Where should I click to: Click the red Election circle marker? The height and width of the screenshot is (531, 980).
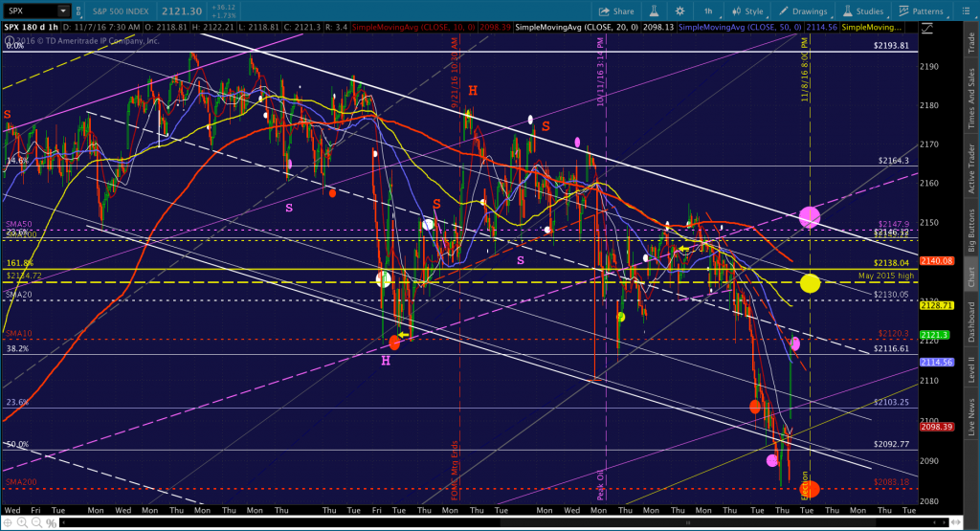(811, 489)
